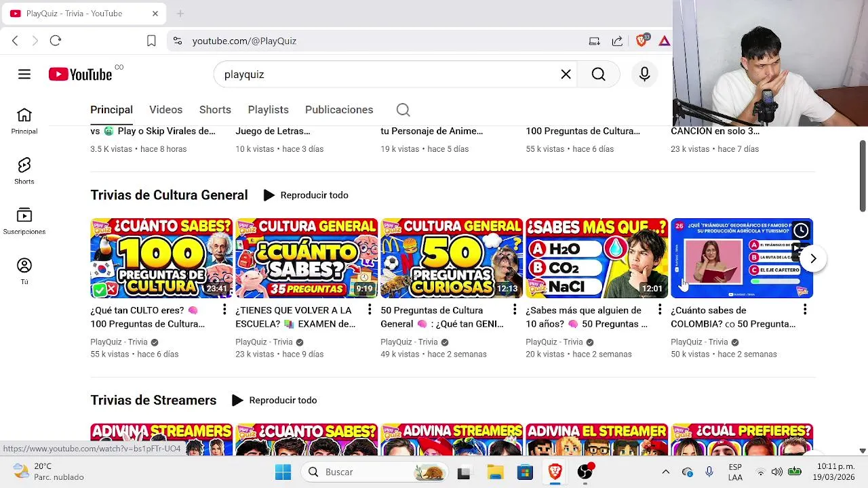The image size is (868, 488).
Task: Open H2O CO2 NaCl quiz thumbnail
Action: click(x=597, y=258)
